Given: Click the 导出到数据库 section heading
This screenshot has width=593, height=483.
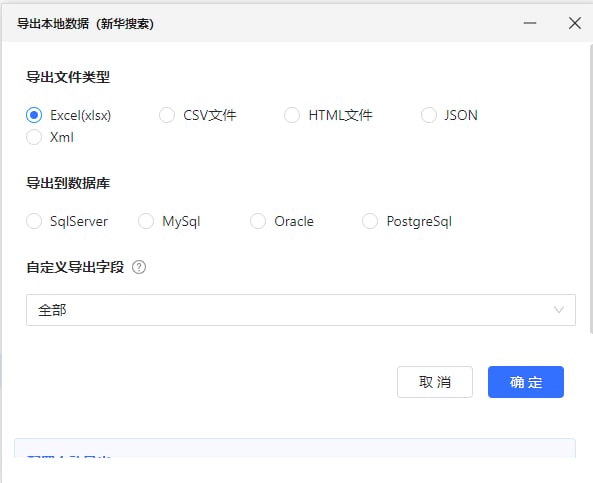Looking at the screenshot, I should point(68,183).
